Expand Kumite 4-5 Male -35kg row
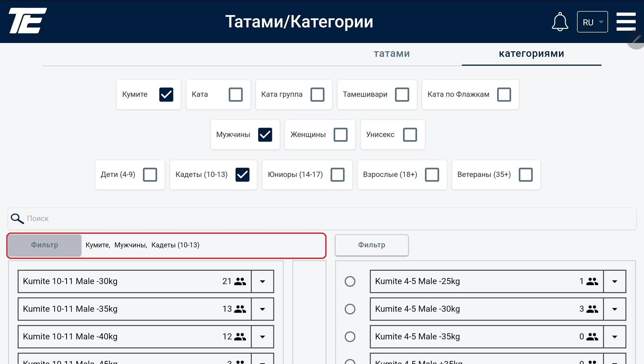 point(615,337)
